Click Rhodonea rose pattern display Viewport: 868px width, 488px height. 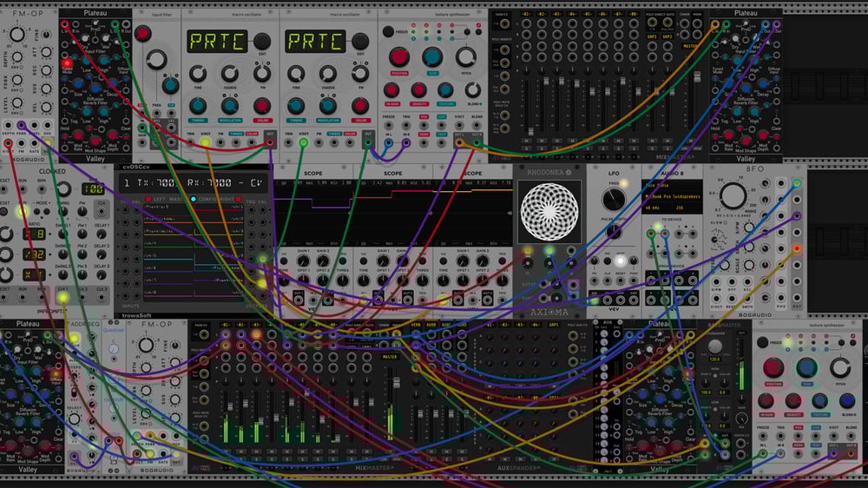[549, 211]
